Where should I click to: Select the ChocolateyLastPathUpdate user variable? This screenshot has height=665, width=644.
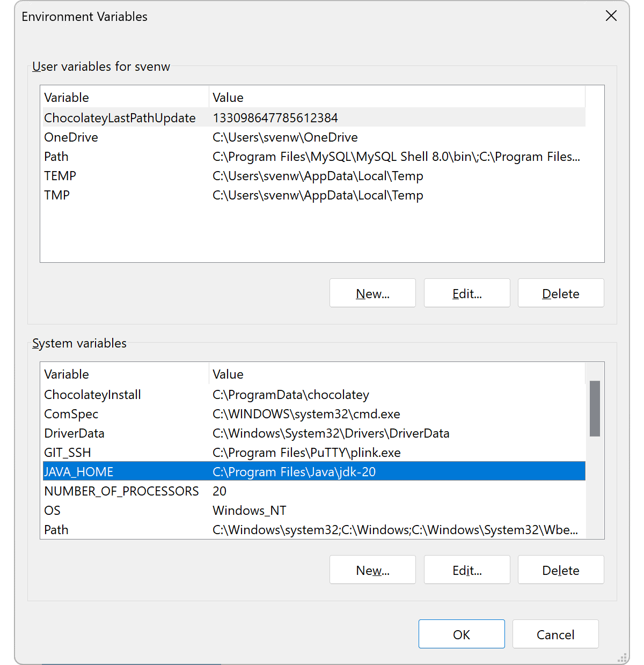[x=161, y=117]
